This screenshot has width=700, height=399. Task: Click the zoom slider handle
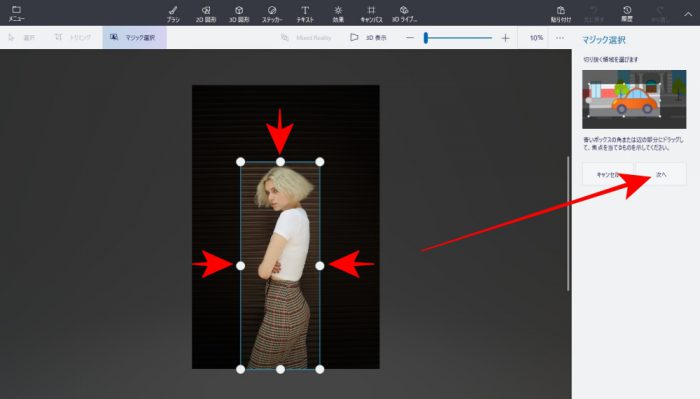click(x=426, y=38)
